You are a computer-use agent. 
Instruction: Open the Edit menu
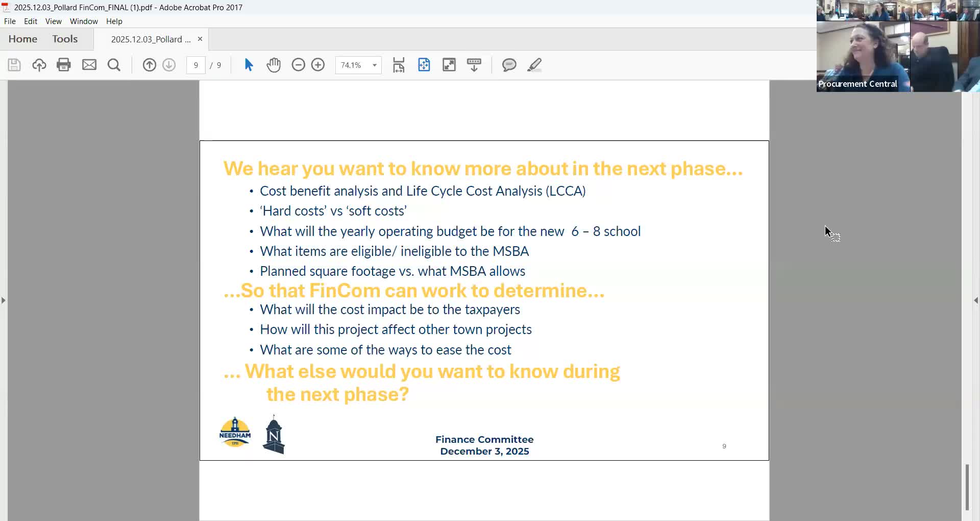[31, 21]
